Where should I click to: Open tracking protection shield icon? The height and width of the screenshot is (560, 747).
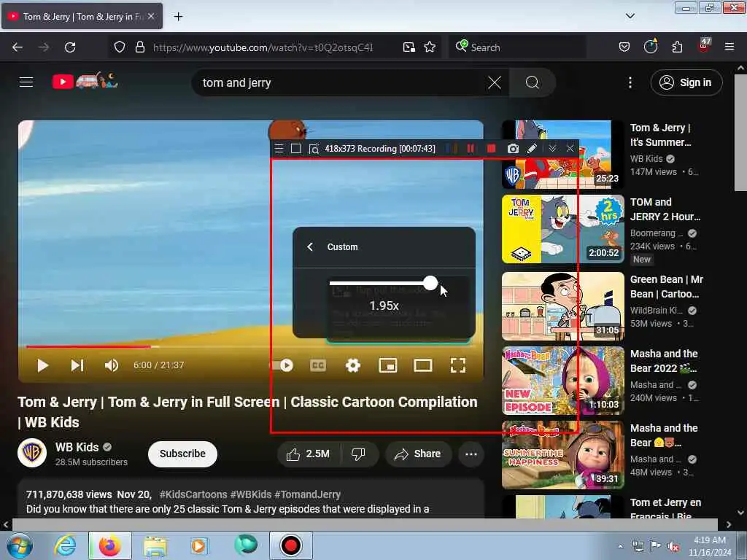tap(120, 47)
